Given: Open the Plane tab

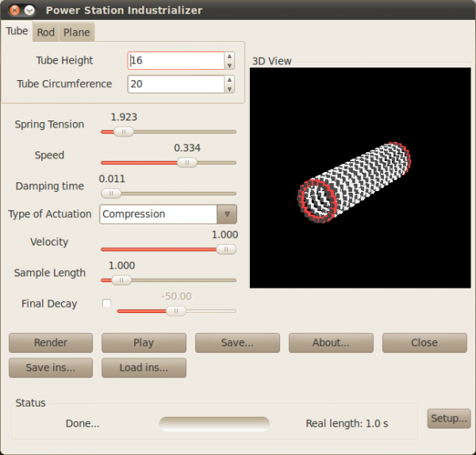Looking at the screenshot, I should (76, 32).
